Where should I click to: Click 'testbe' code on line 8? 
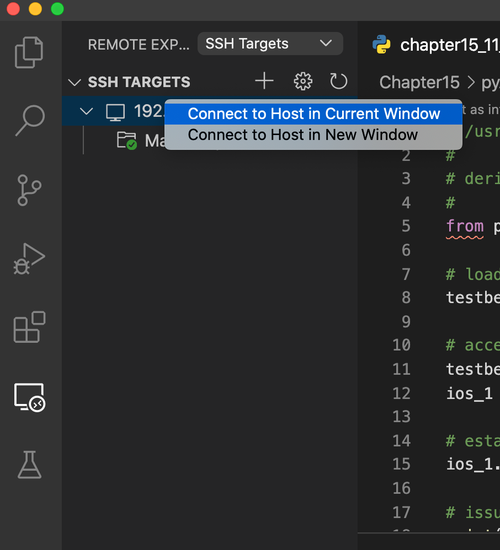pyautogui.click(x=473, y=297)
